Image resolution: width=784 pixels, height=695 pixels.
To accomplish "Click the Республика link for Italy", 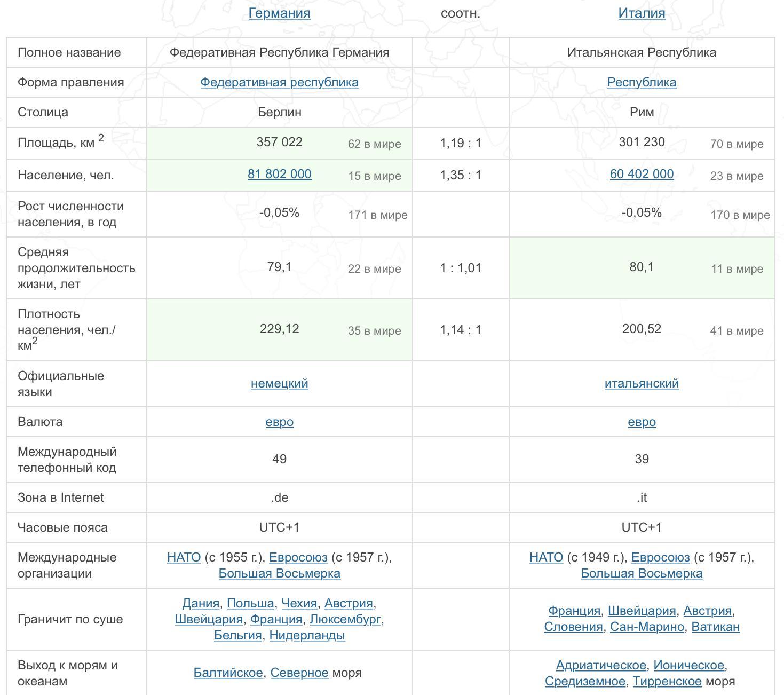I will (642, 82).
